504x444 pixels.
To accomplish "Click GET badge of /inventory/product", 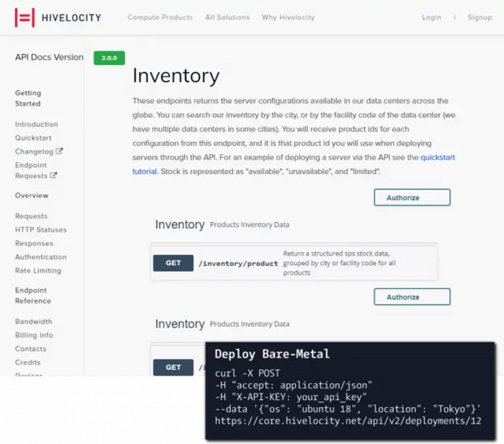I will coord(174,263).
